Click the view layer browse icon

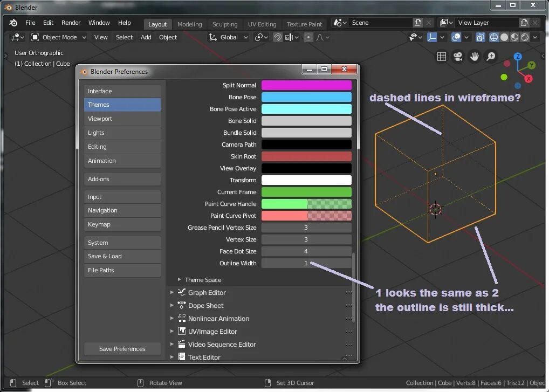point(446,23)
